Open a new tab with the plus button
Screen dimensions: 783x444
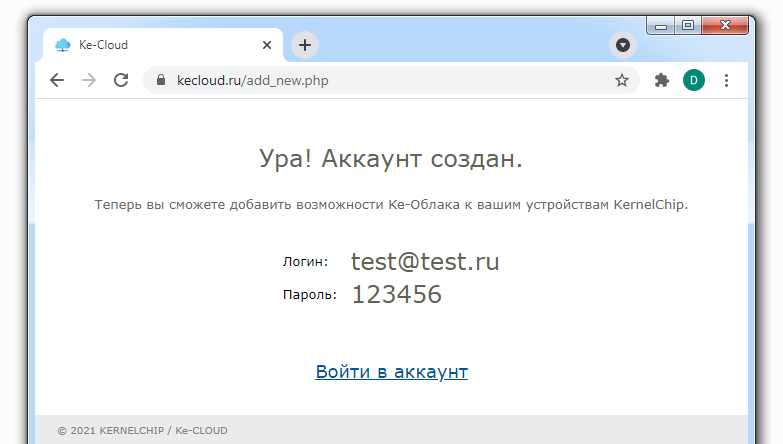click(x=305, y=45)
